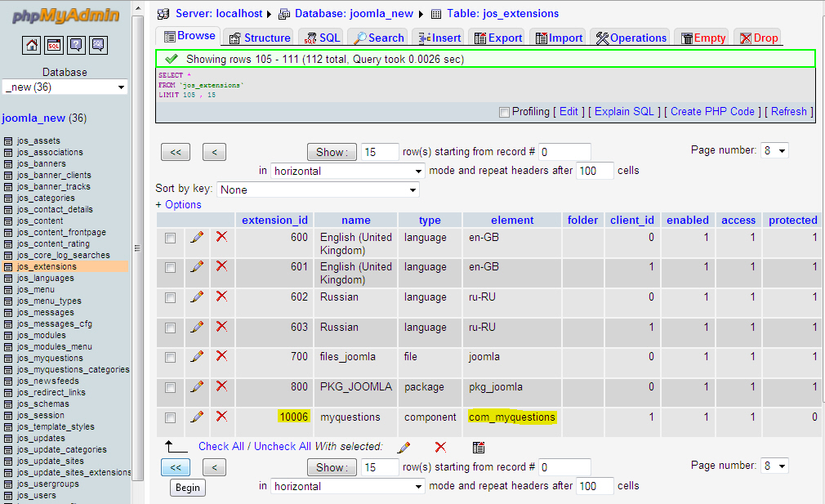Click jos_menu table icon in sidebar
Screen dimensions: 825x504
(x=8, y=290)
